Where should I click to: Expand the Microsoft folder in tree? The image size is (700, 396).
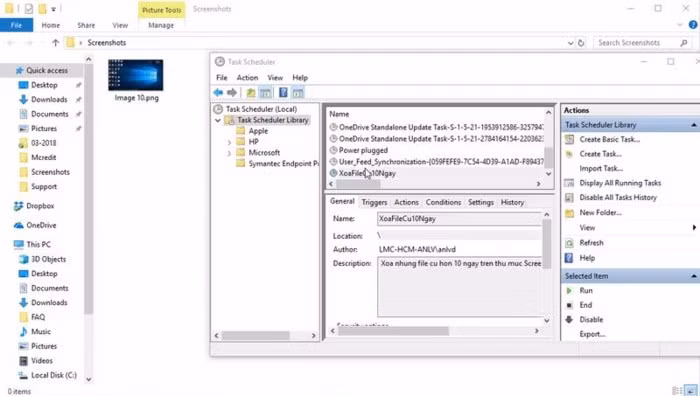pos(229,153)
